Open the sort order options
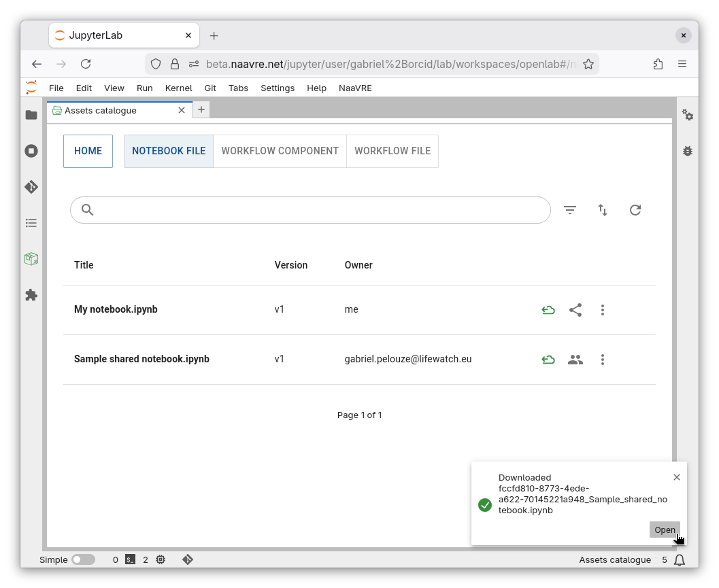The image size is (719, 588). (603, 210)
